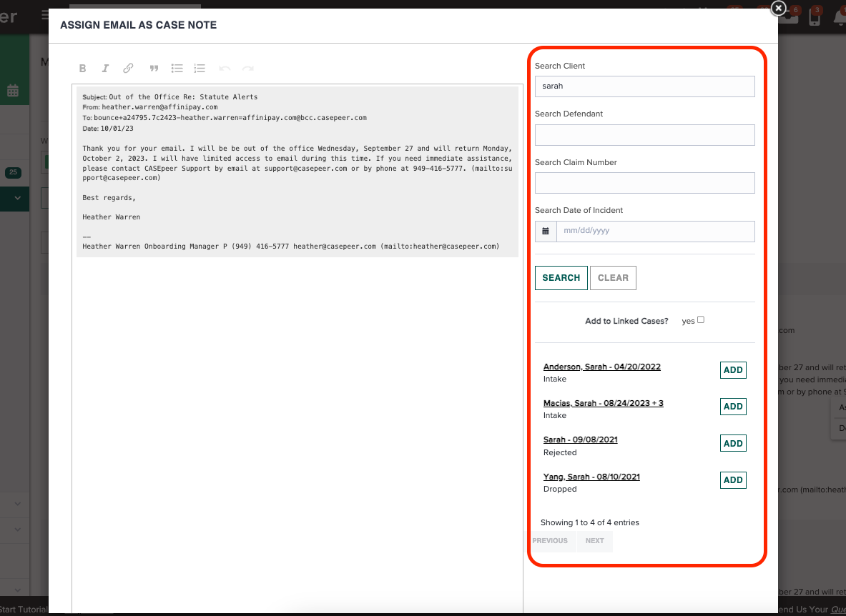
Task: Add note to Sarah 09/08/2021 case
Action: (x=733, y=444)
